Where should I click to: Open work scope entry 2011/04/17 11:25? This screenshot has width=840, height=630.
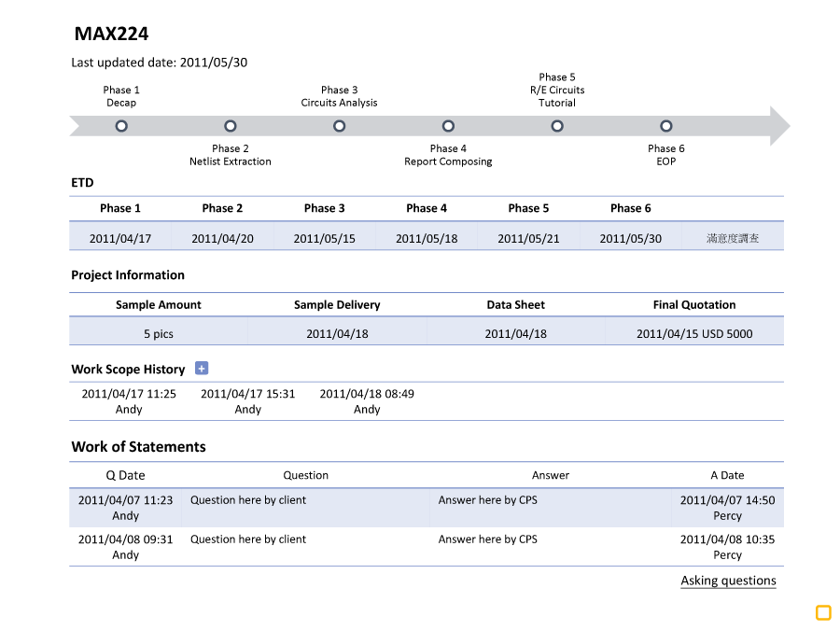coord(129,401)
